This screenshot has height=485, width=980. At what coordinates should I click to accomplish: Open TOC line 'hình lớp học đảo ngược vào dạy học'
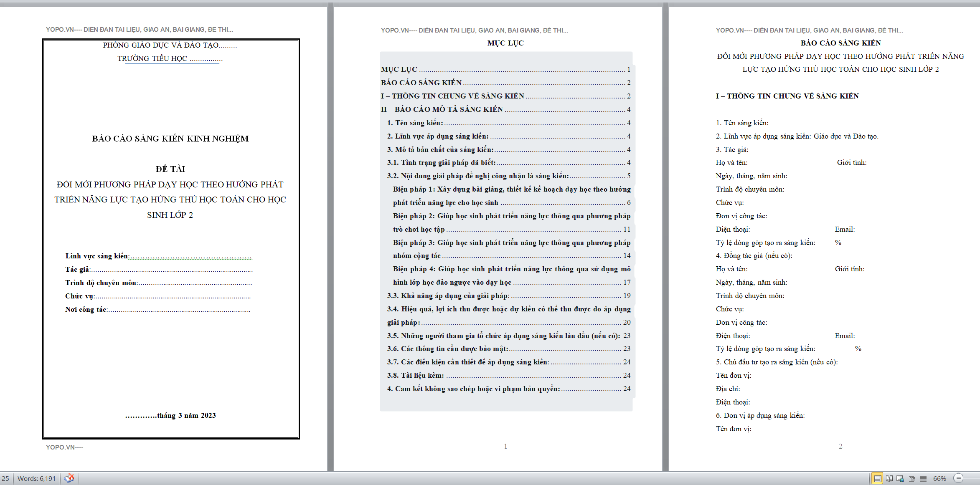[512, 282]
